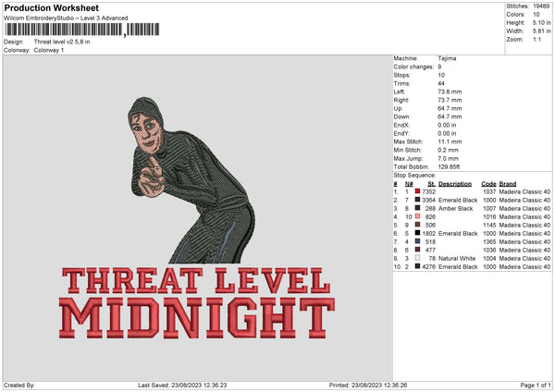Image resolution: width=555 pixels, height=392 pixels.
Task: Click the Min Stitch value 0.2 mm
Action: click(448, 150)
